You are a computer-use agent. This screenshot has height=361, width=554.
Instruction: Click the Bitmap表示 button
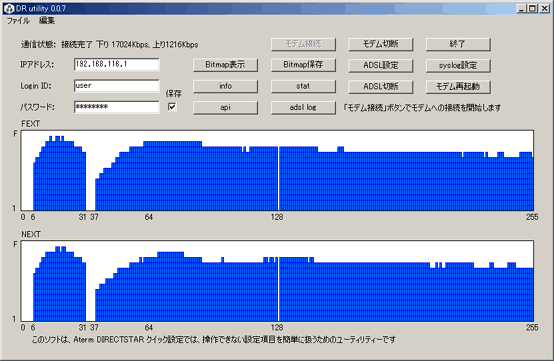(x=225, y=65)
